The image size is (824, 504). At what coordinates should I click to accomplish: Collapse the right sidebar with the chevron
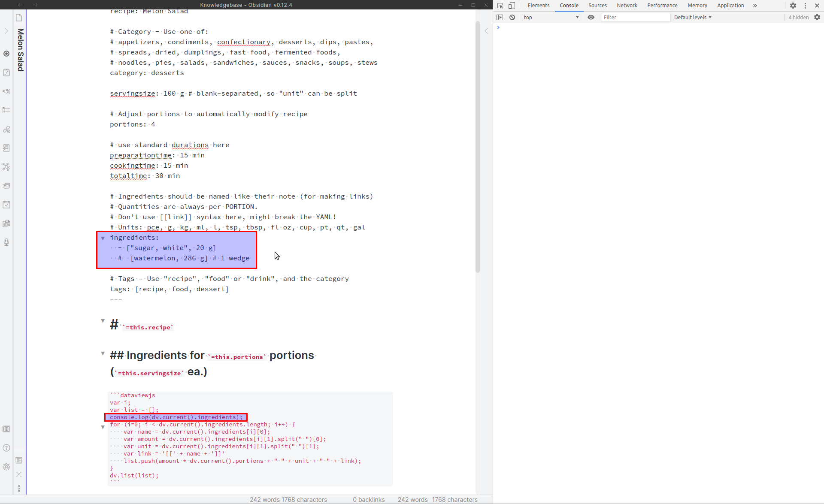pos(486,31)
